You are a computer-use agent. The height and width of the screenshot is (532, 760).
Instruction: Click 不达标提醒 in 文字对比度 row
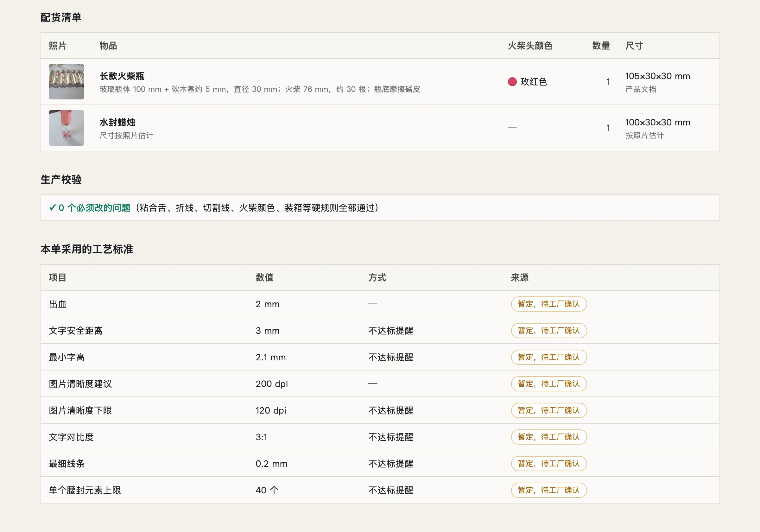[390, 437]
